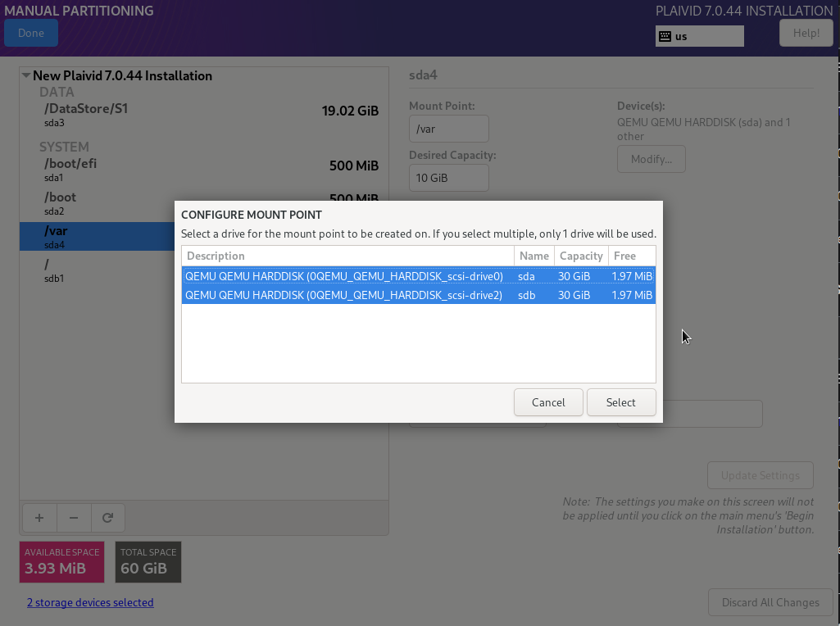Click the 1.97 MiB free value for sdb
Screen dimensions: 840x626
(632, 295)
